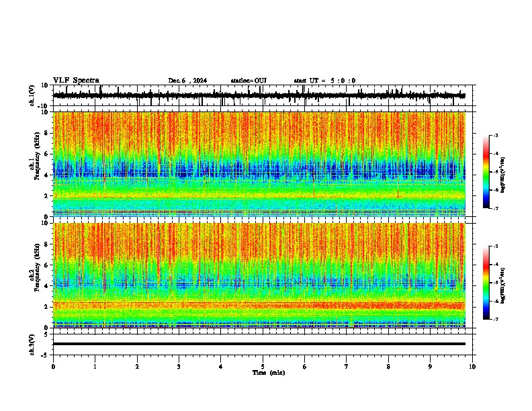This screenshot has width=532, height=411.
Task: Click the 'ch.1(V)' waveform axis label
Action: (32, 95)
